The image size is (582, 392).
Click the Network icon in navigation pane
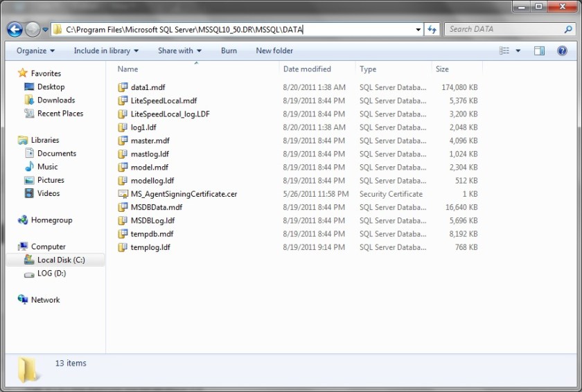[x=24, y=300]
